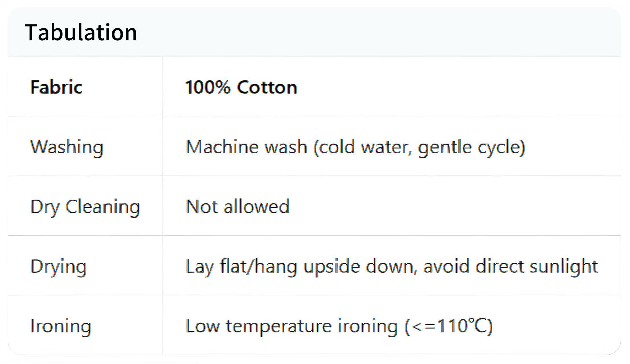Click the word 'Cleaning' in the row label
The width and height of the screenshot is (630, 364).
103,206
